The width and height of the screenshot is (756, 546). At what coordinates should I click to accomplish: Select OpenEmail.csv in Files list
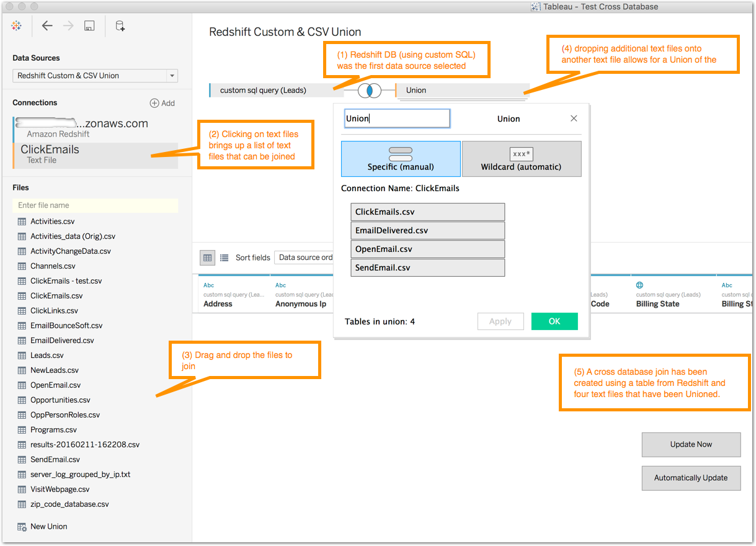point(56,385)
